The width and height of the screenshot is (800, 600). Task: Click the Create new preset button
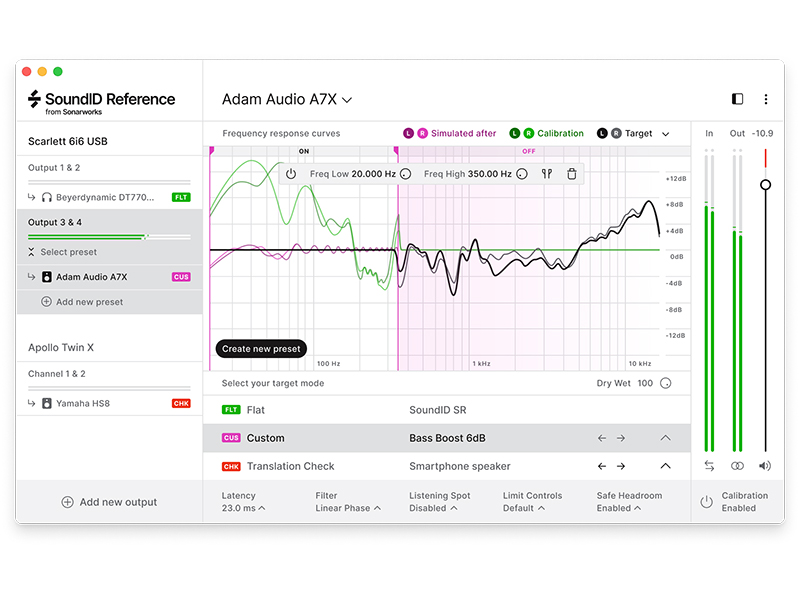point(262,349)
